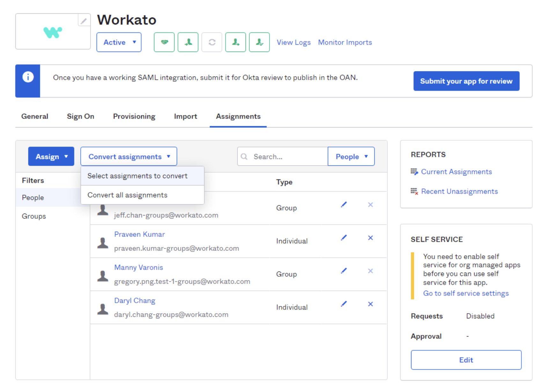
Task: Click the handshake icon button beside Active
Action: point(164,42)
